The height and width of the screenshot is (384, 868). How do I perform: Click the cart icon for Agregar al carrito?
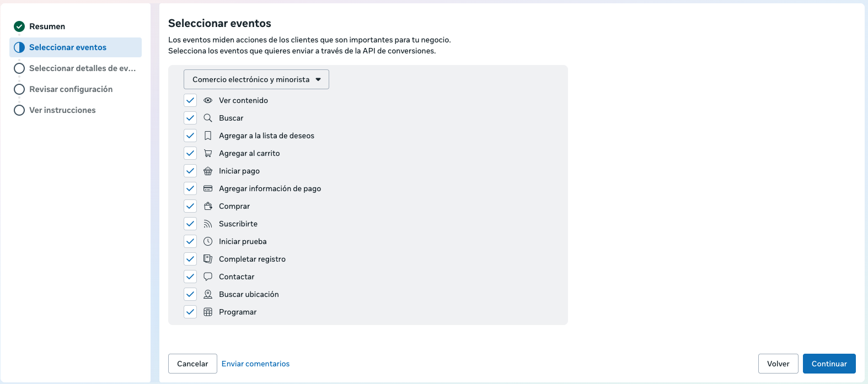208,153
